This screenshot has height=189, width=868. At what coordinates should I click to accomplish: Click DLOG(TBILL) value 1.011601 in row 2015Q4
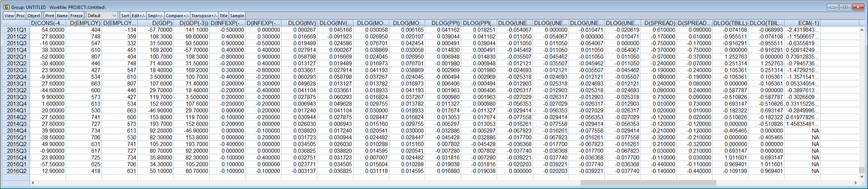click(x=731, y=158)
